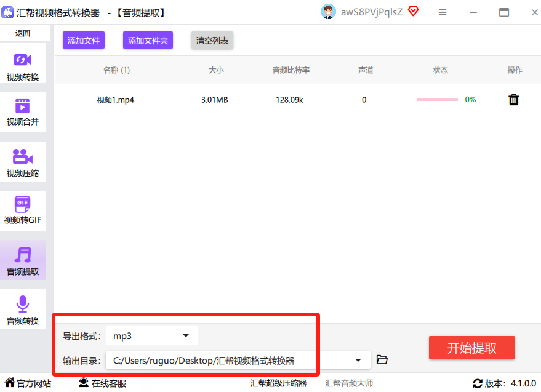541x392 pixels.
Task: Click the 添加文件夹 button
Action: (148, 41)
